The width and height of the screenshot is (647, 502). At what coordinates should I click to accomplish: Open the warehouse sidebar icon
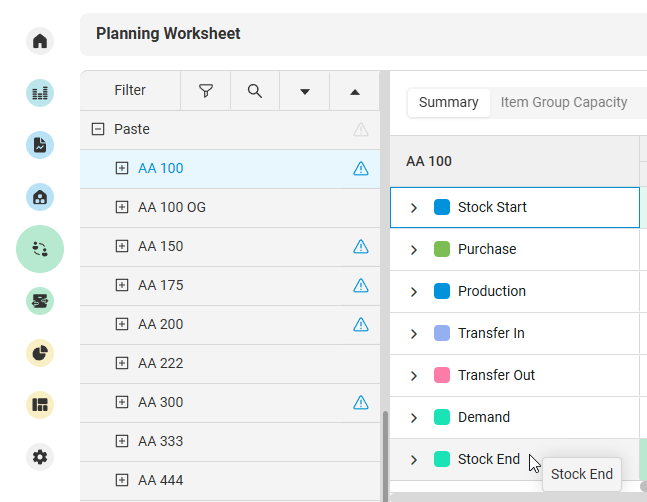point(40,197)
